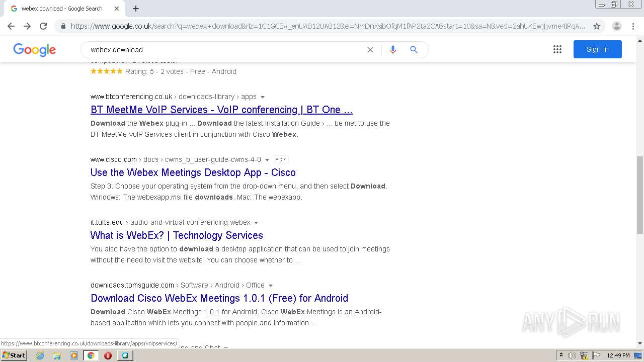The height and width of the screenshot is (362, 644).
Task: Open Download Cisco WebEx Meetings 1.0.1 result
Action: click(219, 298)
